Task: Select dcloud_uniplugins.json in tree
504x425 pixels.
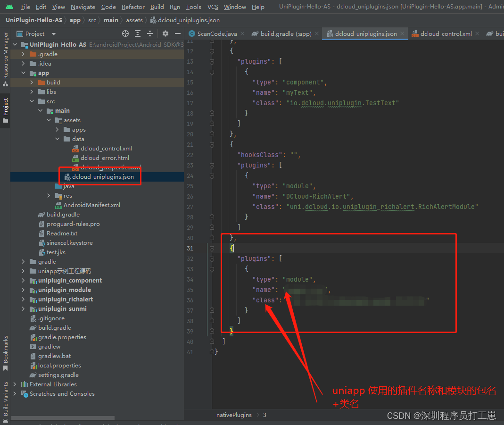Action: coord(103,177)
